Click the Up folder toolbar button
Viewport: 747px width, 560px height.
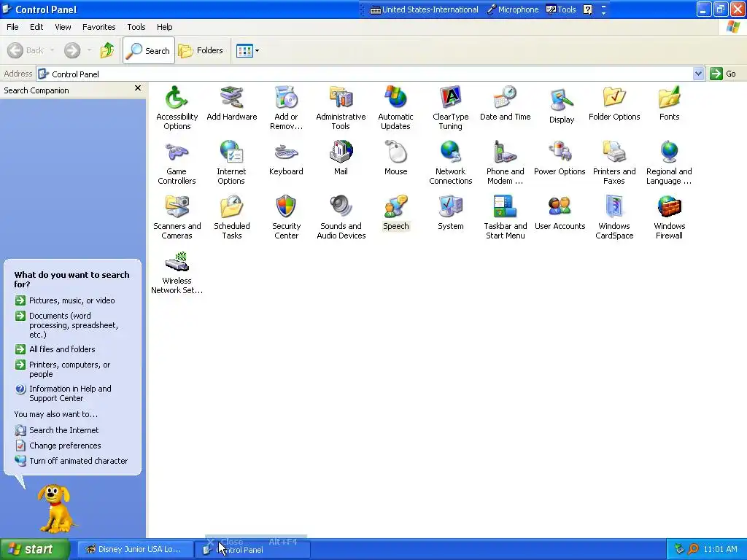click(x=107, y=50)
